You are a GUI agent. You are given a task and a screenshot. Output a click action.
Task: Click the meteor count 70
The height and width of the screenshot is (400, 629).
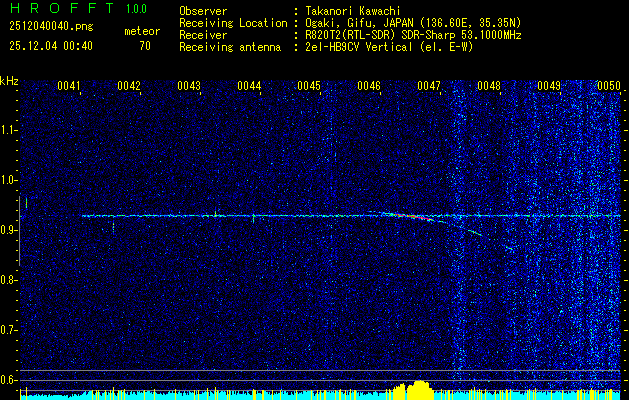pyautogui.click(x=145, y=46)
